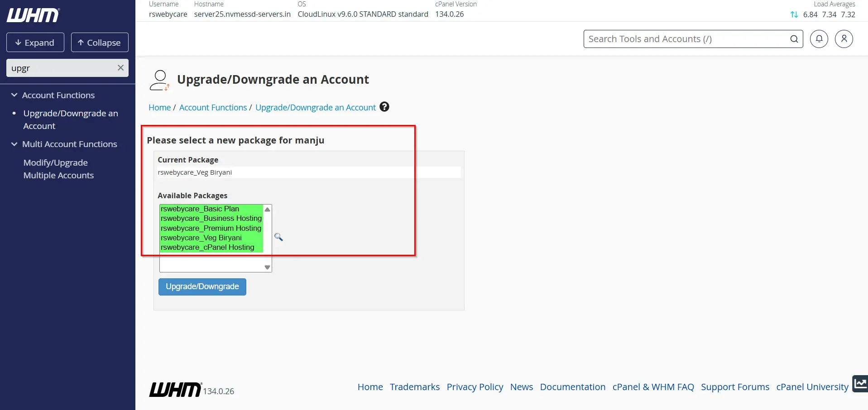Expand all sidebar menu sections
The width and height of the screenshot is (868, 410).
click(x=35, y=43)
